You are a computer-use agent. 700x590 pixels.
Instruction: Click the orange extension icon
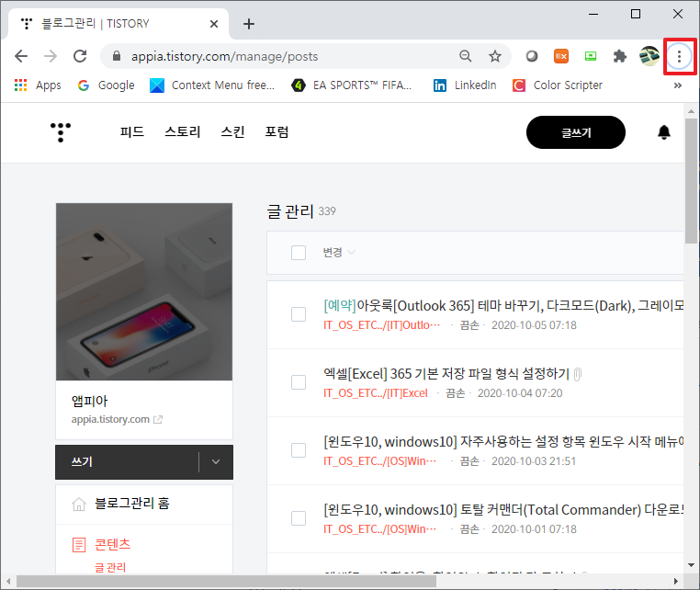pyautogui.click(x=561, y=56)
